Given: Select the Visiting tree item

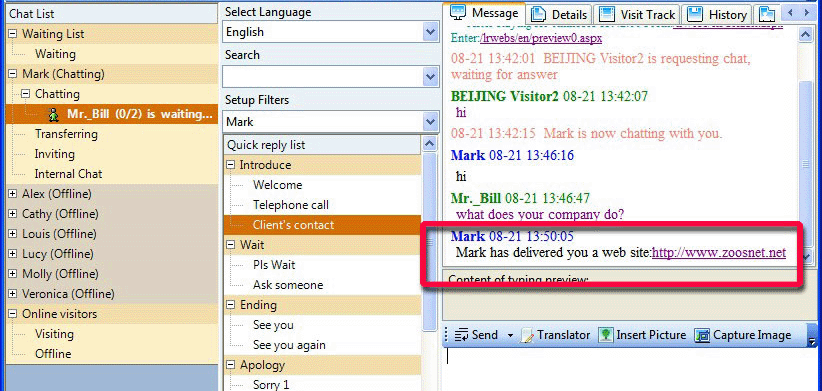Looking at the screenshot, I should point(54,334).
